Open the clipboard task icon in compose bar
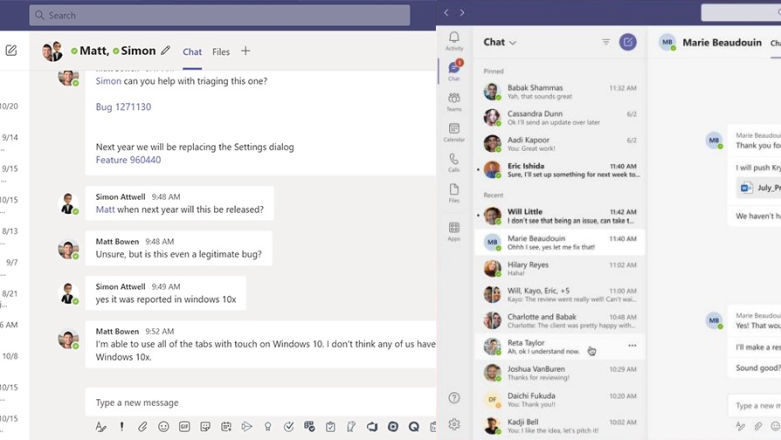 pyautogui.click(x=330, y=427)
